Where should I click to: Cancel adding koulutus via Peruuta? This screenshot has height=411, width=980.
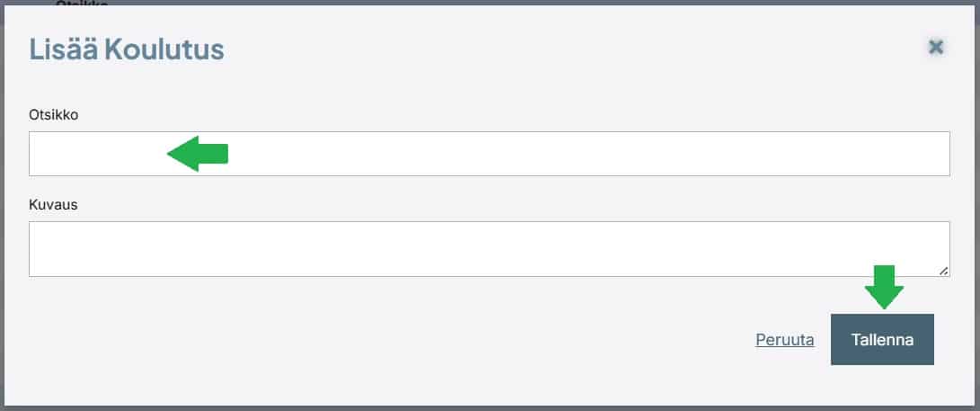785,340
